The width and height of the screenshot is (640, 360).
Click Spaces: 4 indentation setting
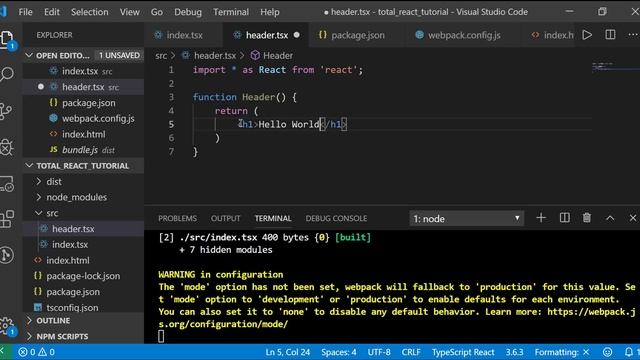tap(339, 352)
